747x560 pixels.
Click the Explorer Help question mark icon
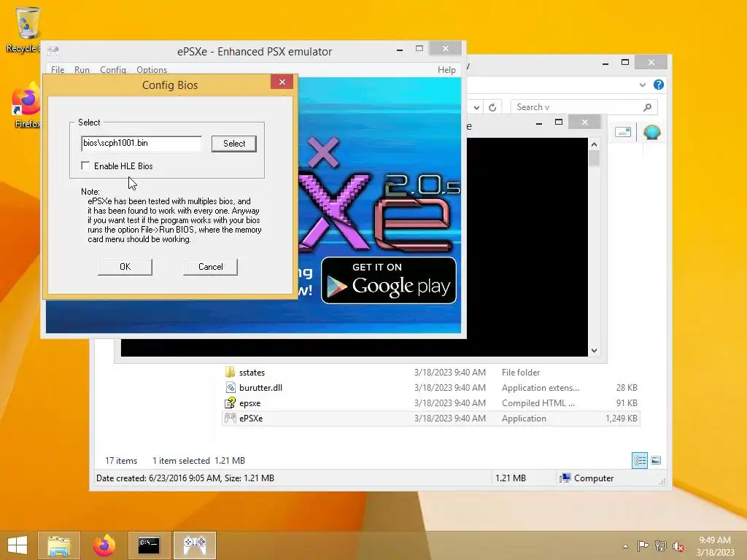[x=659, y=85]
